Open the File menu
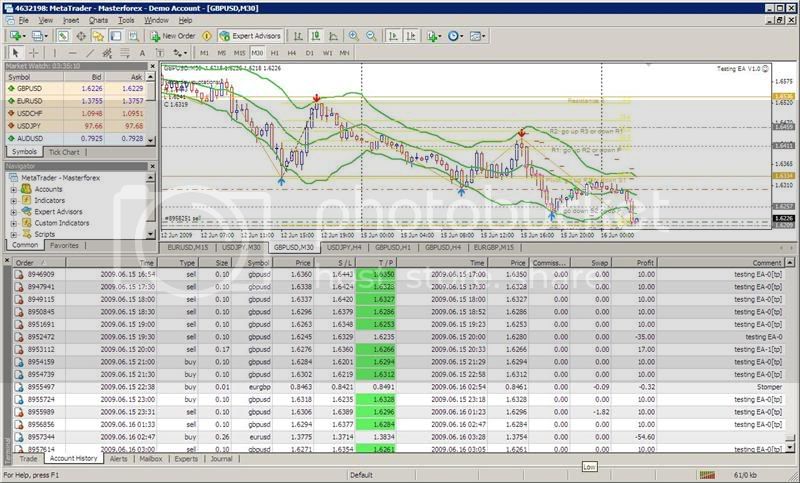This screenshot has height=483, width=800. [x=23, y=20]
